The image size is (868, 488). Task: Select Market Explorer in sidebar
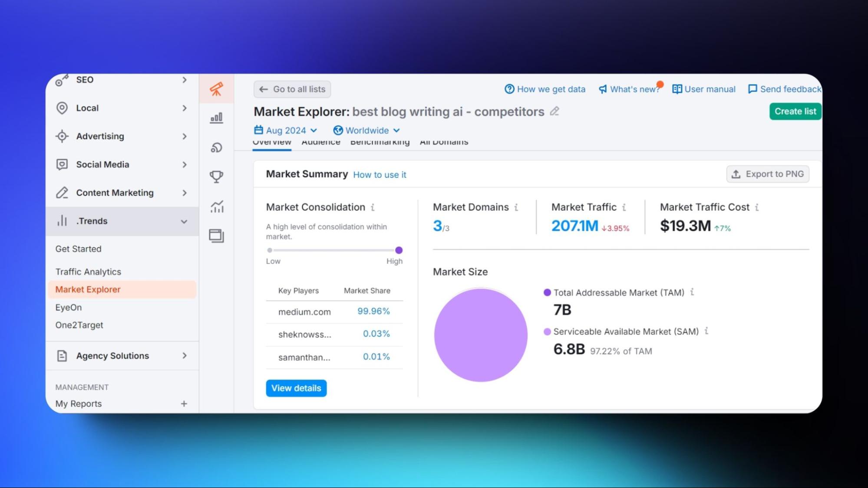coord(122,289)
